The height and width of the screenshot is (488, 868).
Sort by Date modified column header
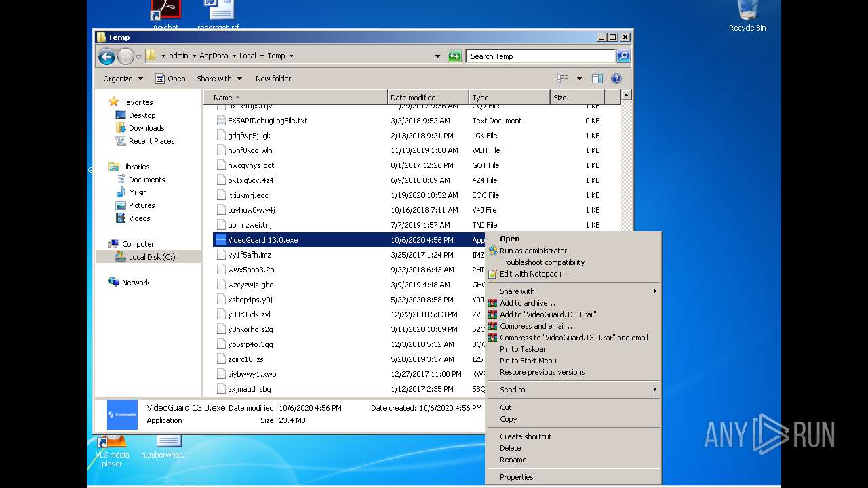[428, 98]
